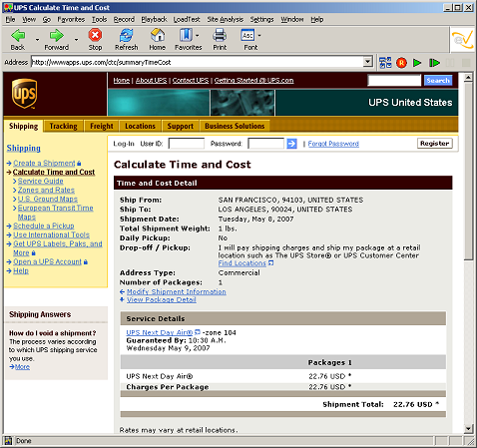
Task: Click the About UPS header link
Action: click(152, 81)
